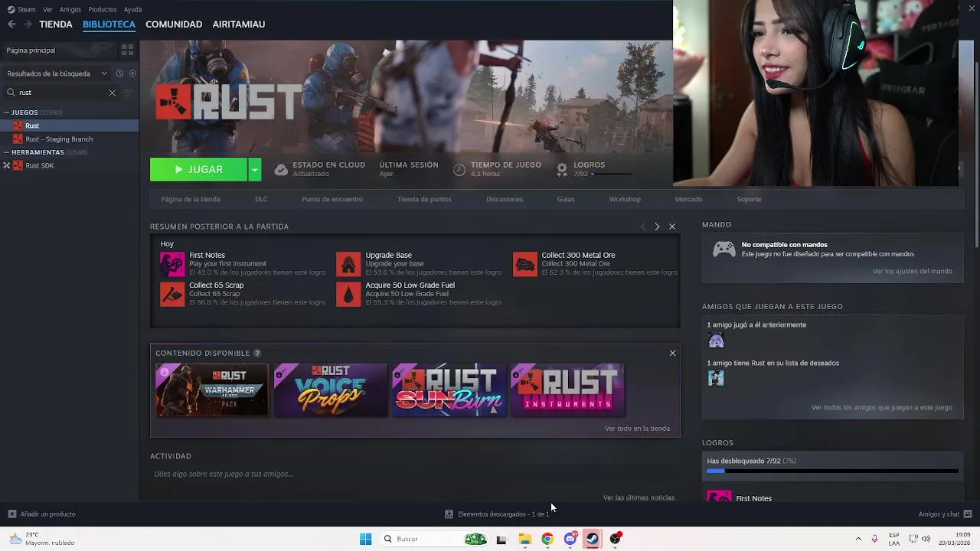Show hidden system tray icons
This screenshot has width=980, height=551.
point(857,539)
